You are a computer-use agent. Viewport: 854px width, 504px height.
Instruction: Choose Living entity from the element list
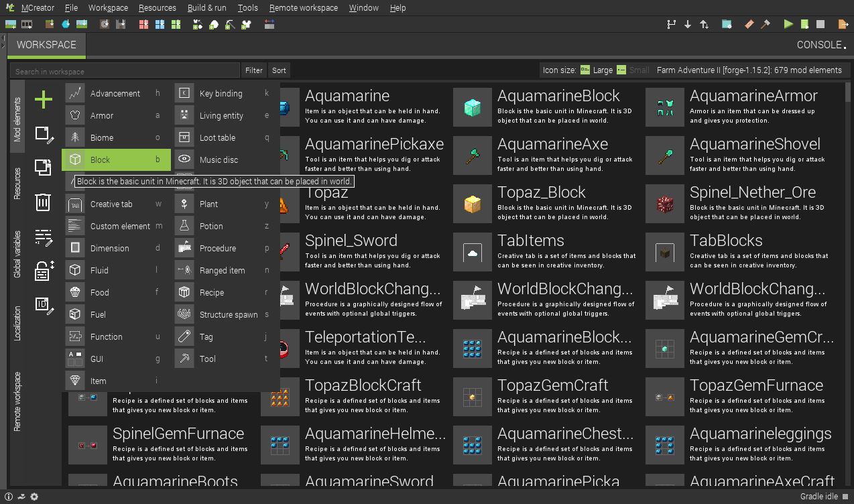pyautogui.click(x=221, y=115)
